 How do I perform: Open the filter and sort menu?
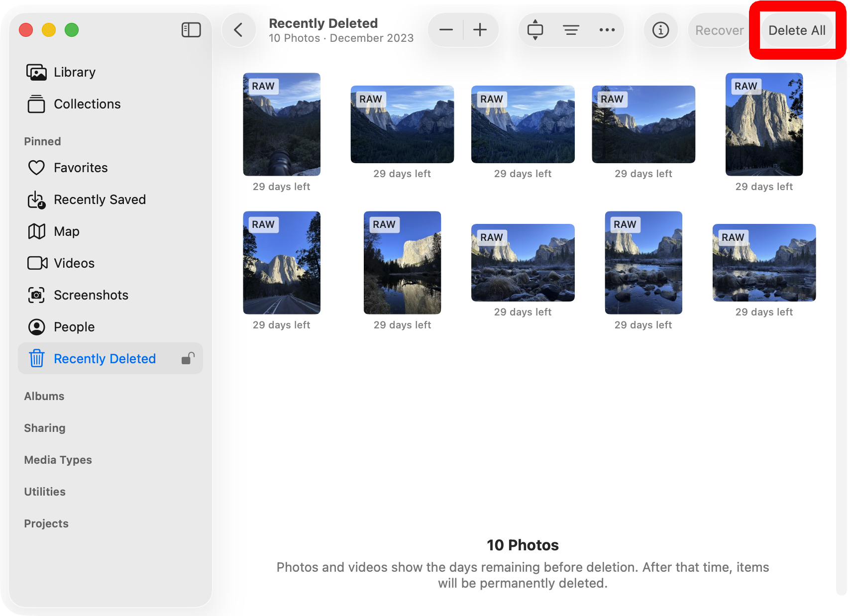point(571,30)
